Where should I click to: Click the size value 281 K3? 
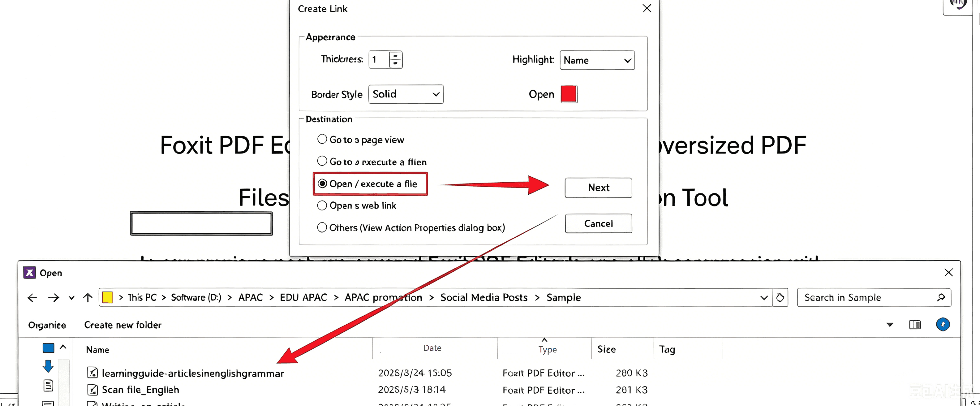coord(631,390)
